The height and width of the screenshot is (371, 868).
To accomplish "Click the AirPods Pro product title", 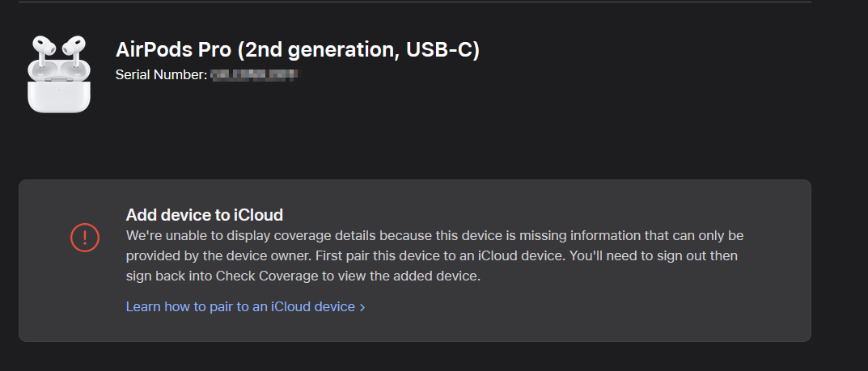I will (297, 50).
